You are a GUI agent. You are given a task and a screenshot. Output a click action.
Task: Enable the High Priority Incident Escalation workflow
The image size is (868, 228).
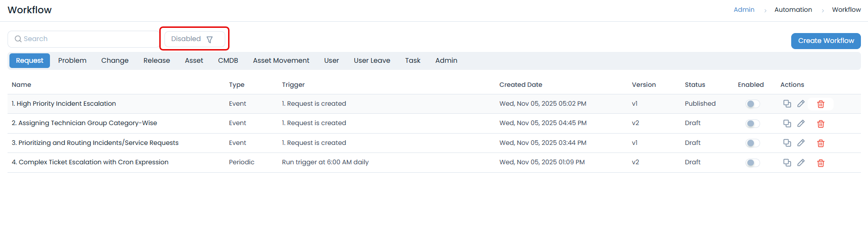[753, 104]
